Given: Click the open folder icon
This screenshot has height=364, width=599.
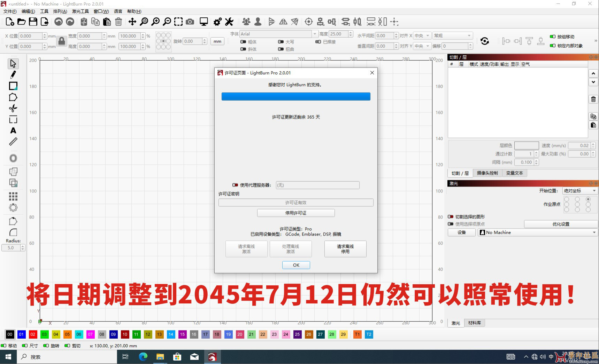Looking at the screenshot, I should point(22,22).
